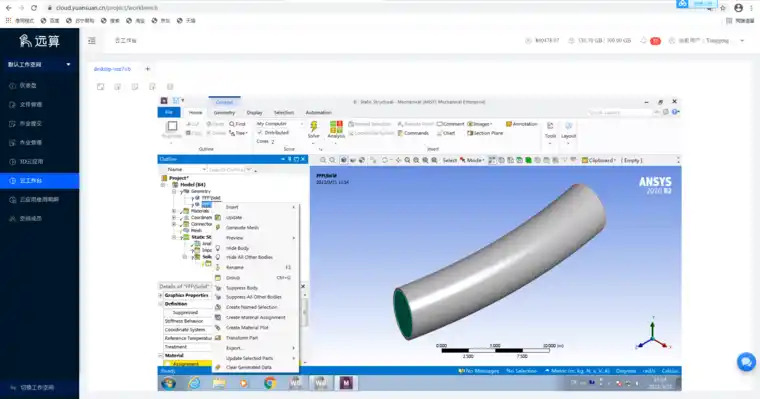Open the Mode dropdown in graphics toolbar
Image resolution: width=760 pixels, height=399 pixels.
pyautogui.click(x=471, y=160)
